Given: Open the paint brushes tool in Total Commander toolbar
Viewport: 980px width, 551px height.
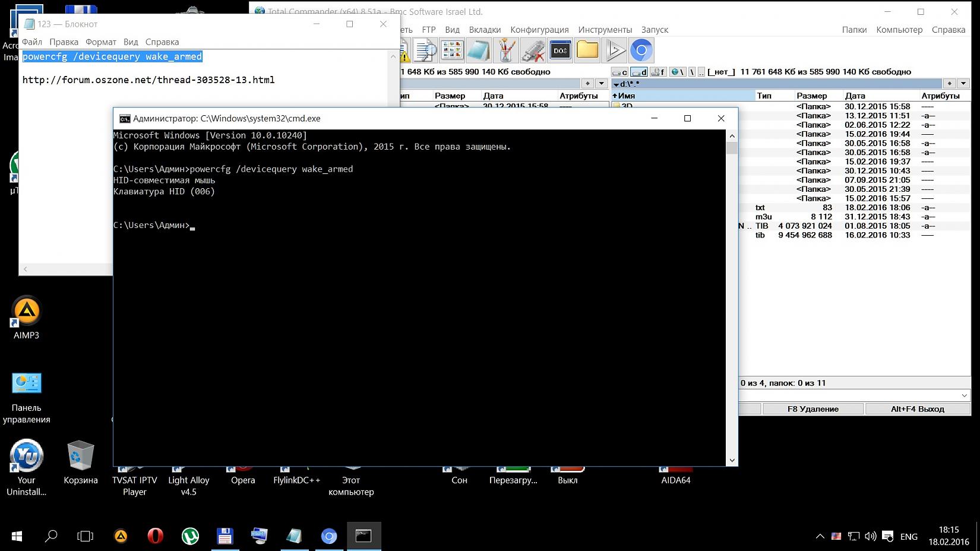Looking at the screenshot, I should tap(506, 51).
